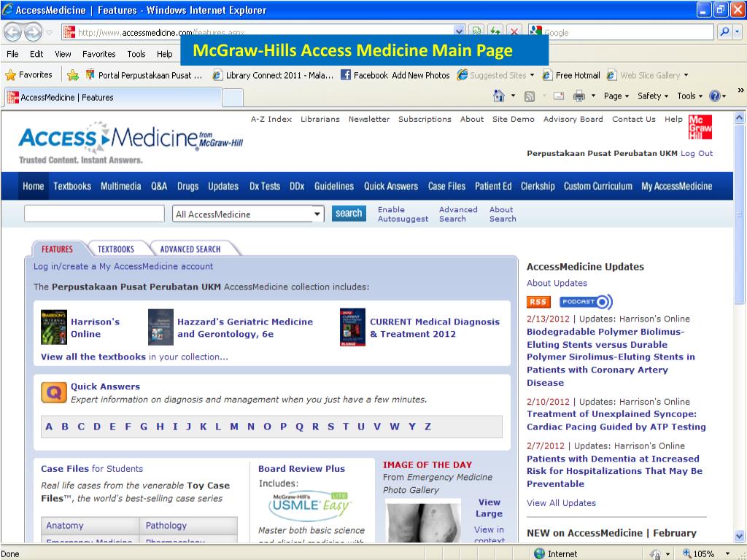
Task: Click the Treatment of Unexplained Syncope update
Action: 616,421
